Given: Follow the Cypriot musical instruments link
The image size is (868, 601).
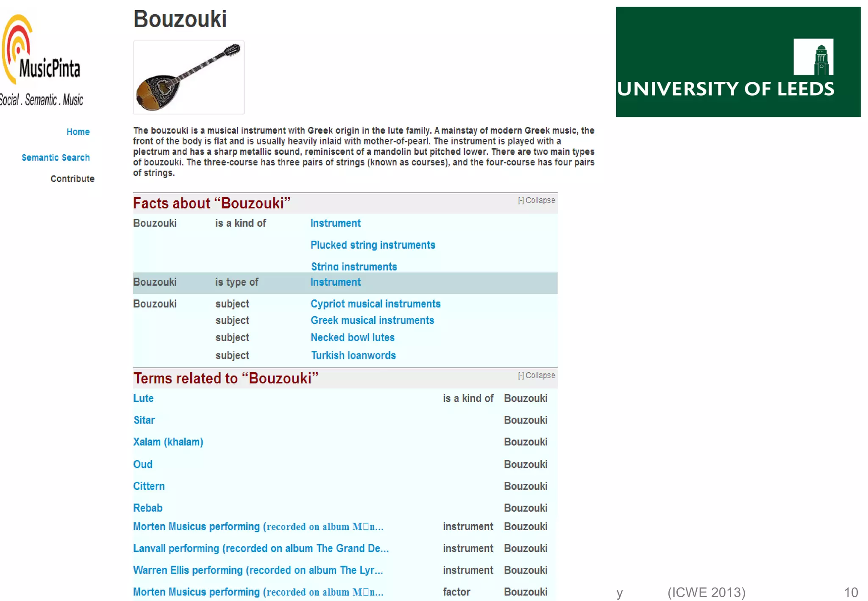Looking at the screenshot, I should (x=375, y=304).
